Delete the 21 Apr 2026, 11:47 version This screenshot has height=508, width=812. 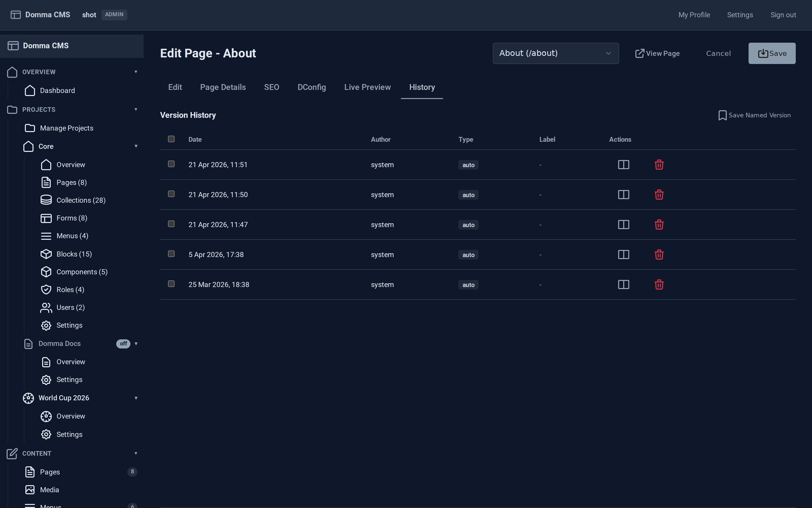[659, 225]
